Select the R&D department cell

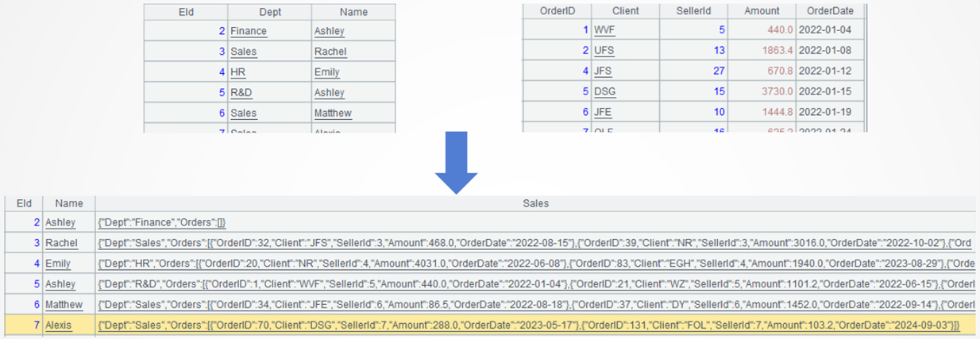coord(241,92)
